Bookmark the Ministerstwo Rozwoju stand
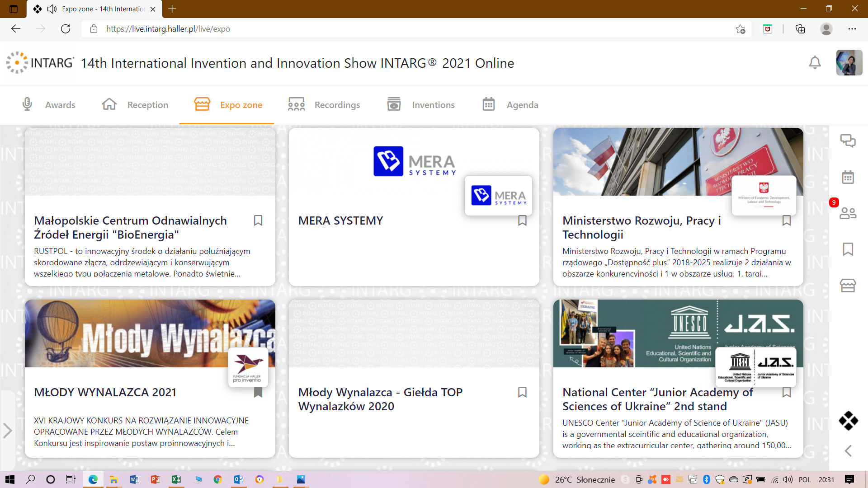868x488 pixels. coord(787,221)
